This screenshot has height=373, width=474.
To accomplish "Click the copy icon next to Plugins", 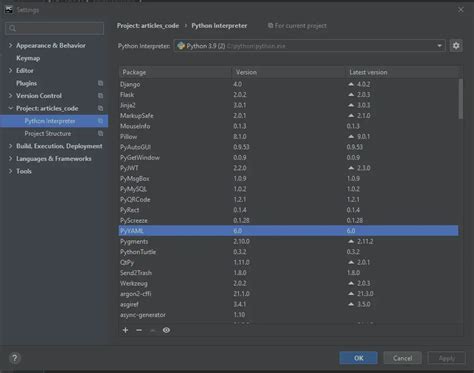I will click(100, 83).
